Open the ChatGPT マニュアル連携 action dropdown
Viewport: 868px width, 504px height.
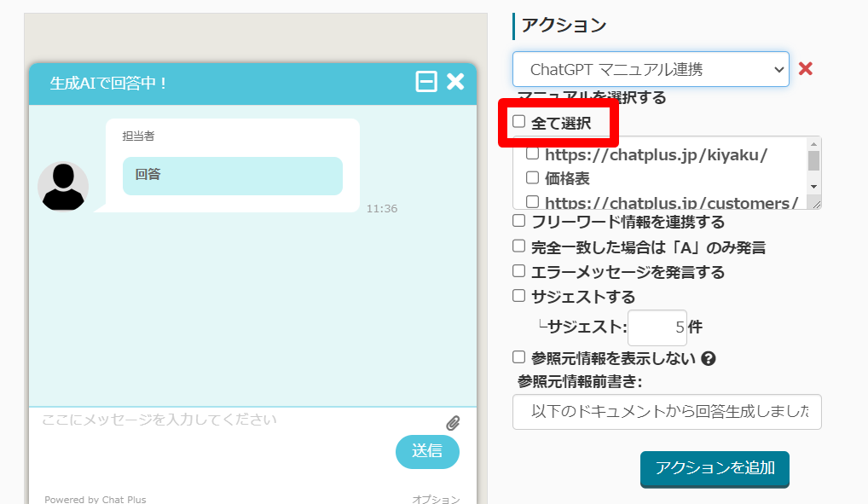[x=651, y=69]
